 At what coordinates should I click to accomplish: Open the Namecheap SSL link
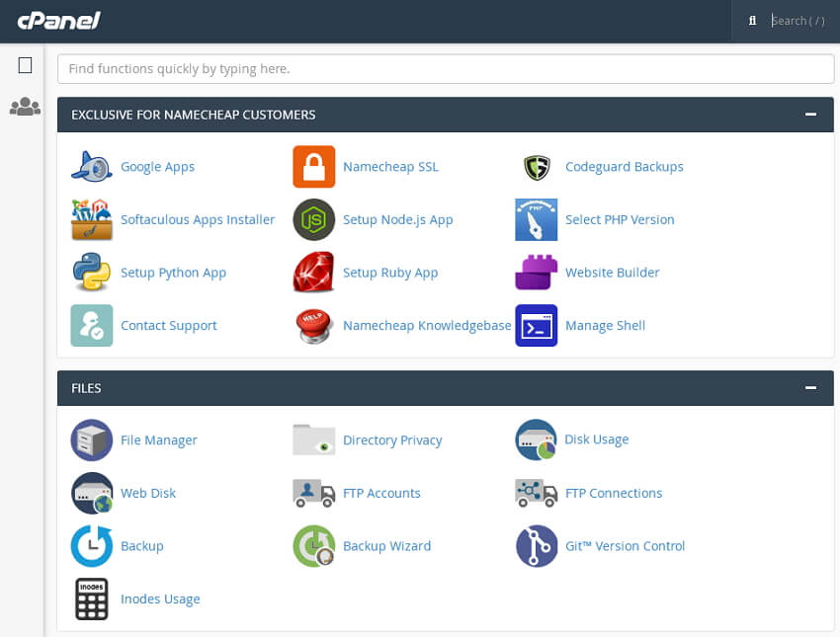click(x=390, y=167)
